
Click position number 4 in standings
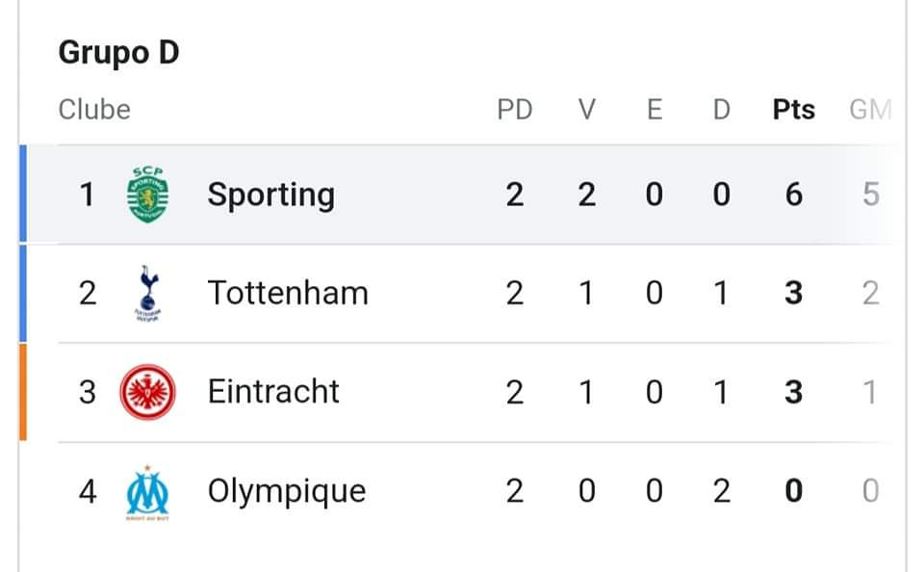(88, 491)
